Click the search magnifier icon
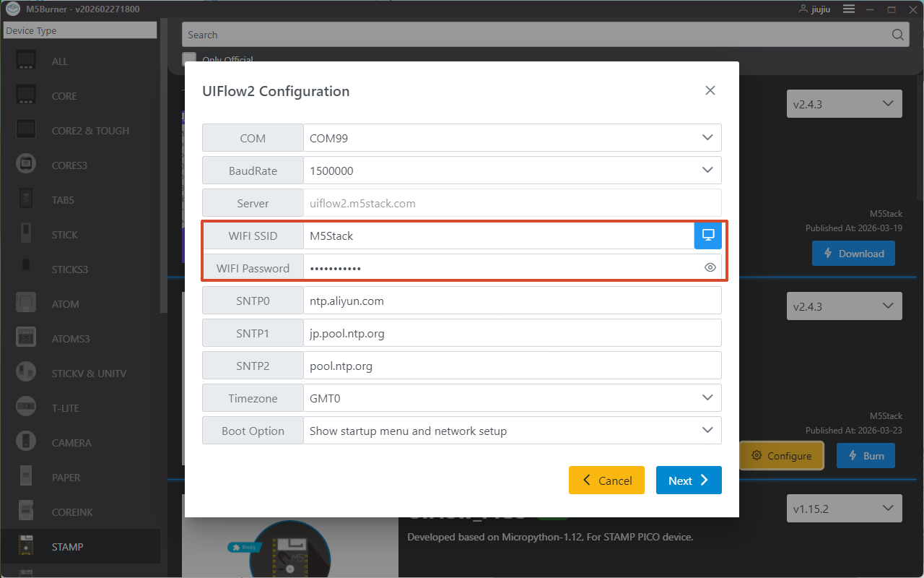 [x=897, y=35]
